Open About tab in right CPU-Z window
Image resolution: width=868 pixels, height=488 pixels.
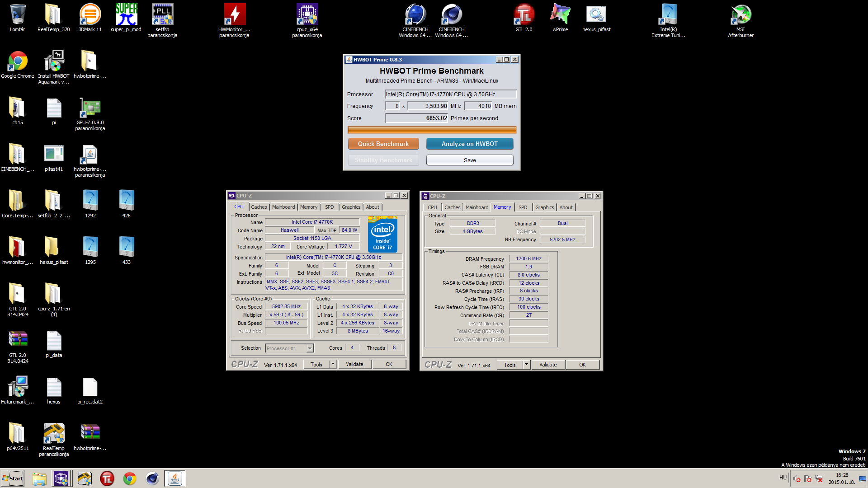pyautogui.click(x=566, y=207)
